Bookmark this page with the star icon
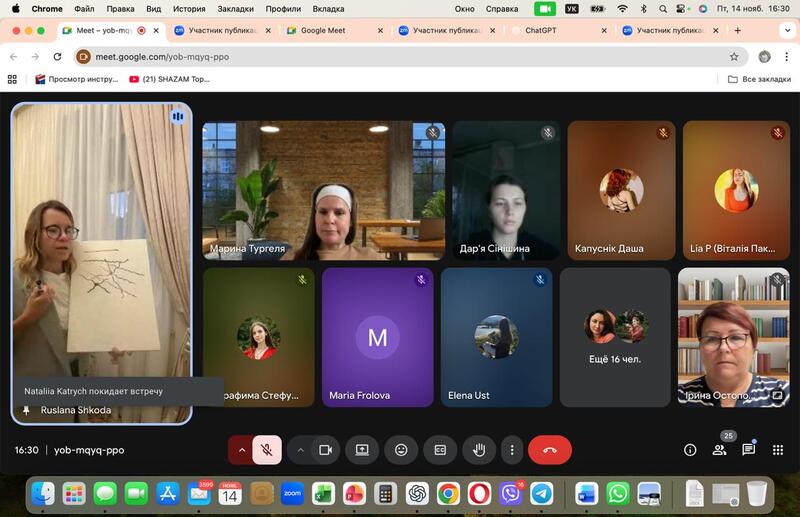This screenshot has width=800, height=517. (734, 57)
